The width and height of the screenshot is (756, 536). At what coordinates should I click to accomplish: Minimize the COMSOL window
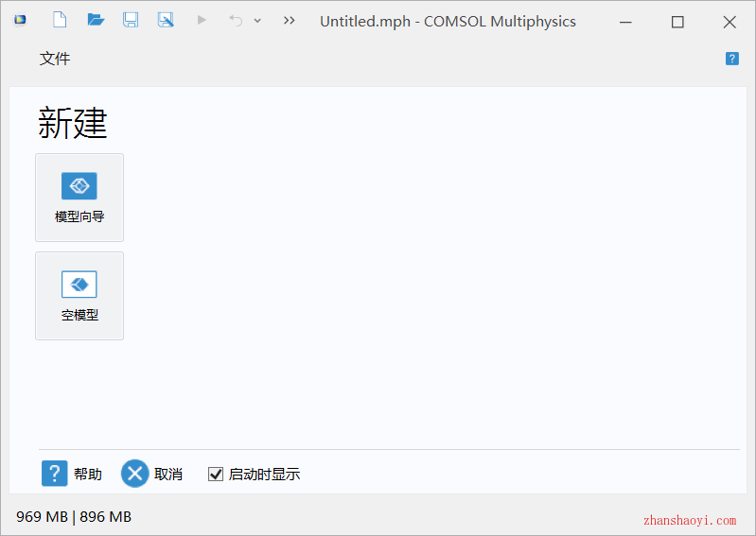click(625, 22)
